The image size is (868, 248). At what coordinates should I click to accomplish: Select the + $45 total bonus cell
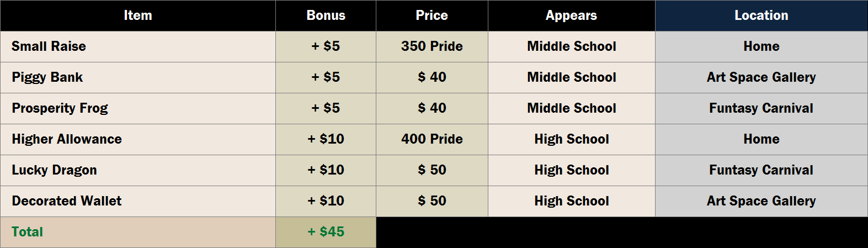click(x=326, y=232)
